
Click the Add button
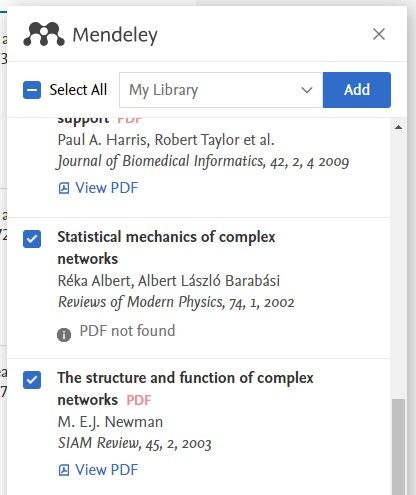(357, 90)
